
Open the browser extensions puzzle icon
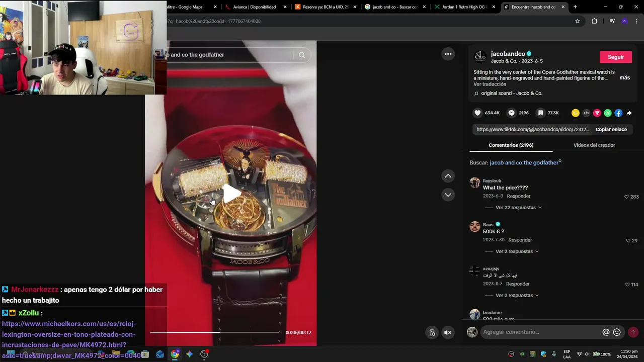(594, 21)
